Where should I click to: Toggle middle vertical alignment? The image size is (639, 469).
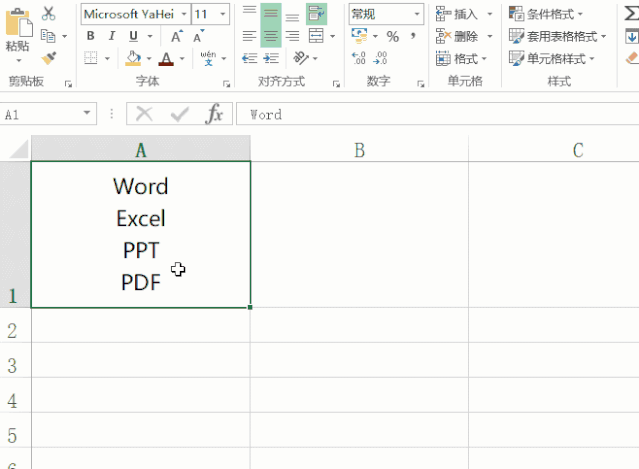tap(271, 13)
